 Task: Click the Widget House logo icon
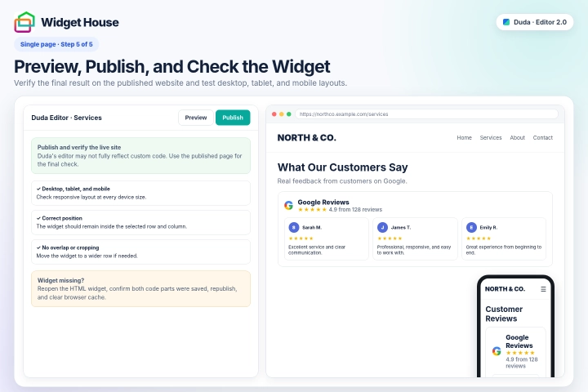point(24,22)
